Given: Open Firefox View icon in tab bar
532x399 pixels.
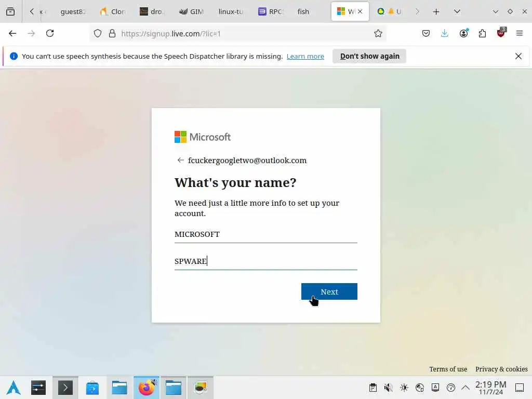Looking at the screenshot, I should (10, 11).
